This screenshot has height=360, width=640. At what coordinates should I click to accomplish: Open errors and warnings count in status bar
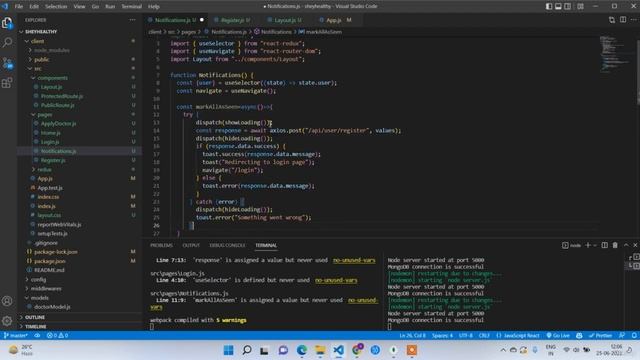click(x=57, y=336)
